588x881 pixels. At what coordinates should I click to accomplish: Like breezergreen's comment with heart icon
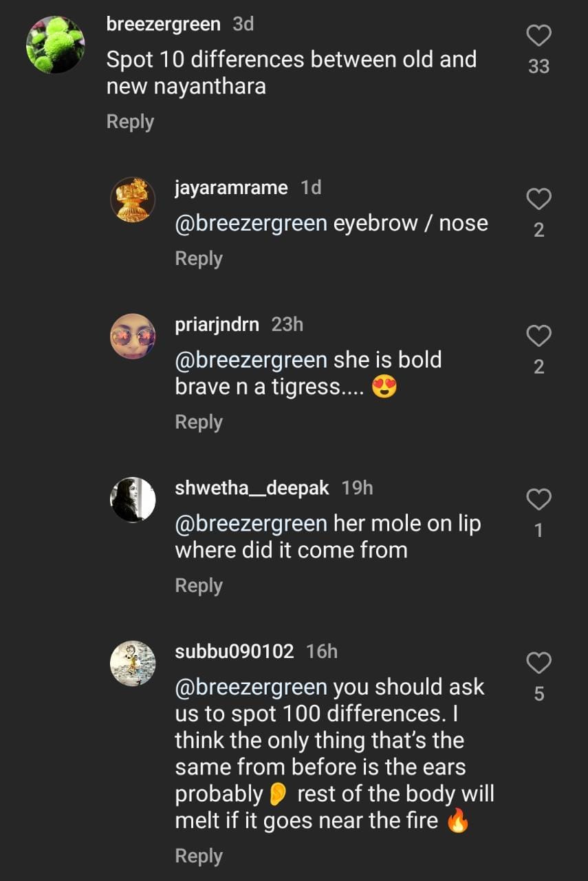(x=538, y=35)
